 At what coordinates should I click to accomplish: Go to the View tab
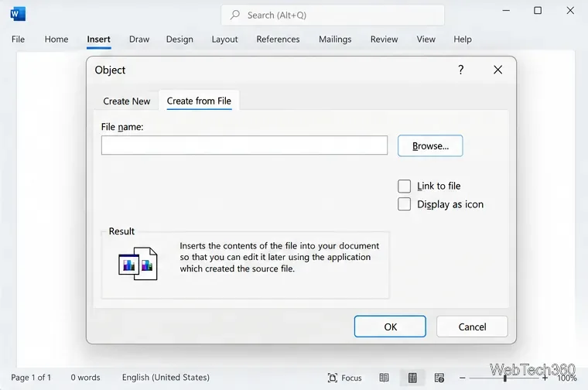426,39
